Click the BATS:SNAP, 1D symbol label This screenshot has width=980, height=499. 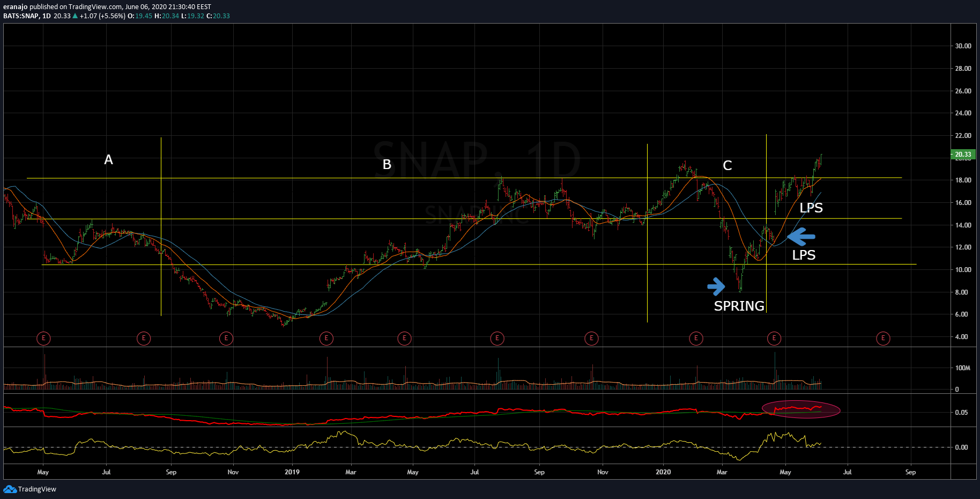pos(27,16)
